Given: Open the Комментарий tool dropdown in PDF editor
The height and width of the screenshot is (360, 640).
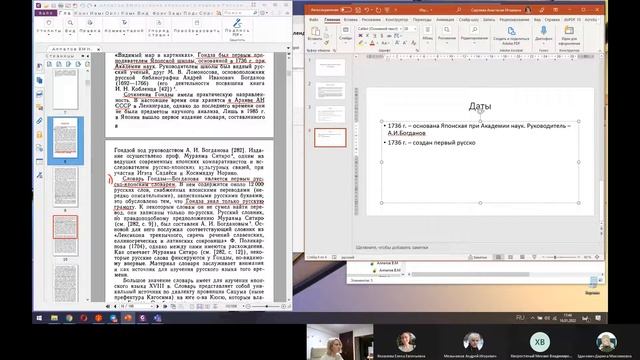Looking at the screenshot, I should coord(124,28).
